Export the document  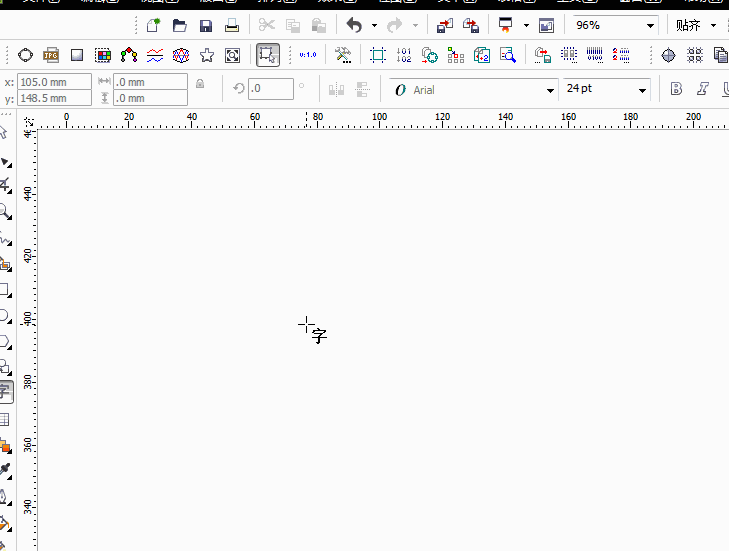(x=471, y=26)
